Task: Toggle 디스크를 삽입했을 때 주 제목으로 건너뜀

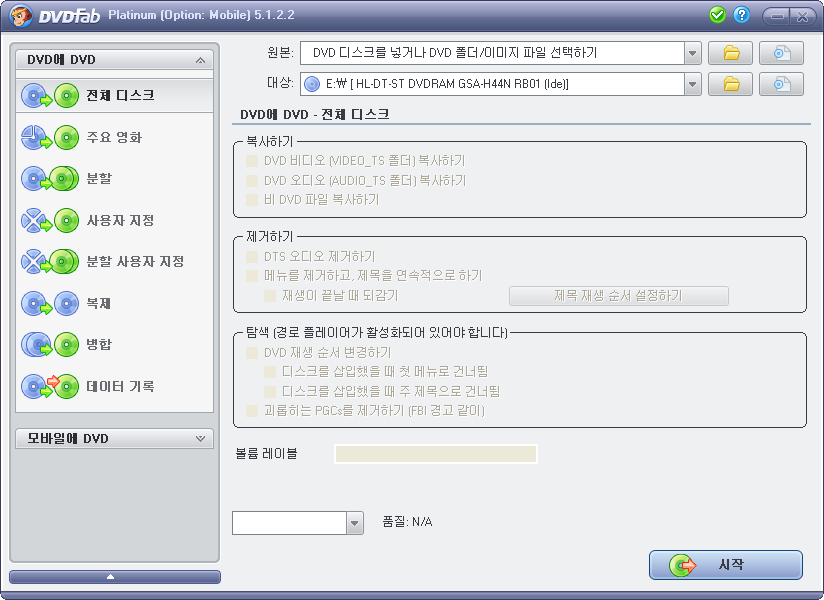Action: (270, 391)
